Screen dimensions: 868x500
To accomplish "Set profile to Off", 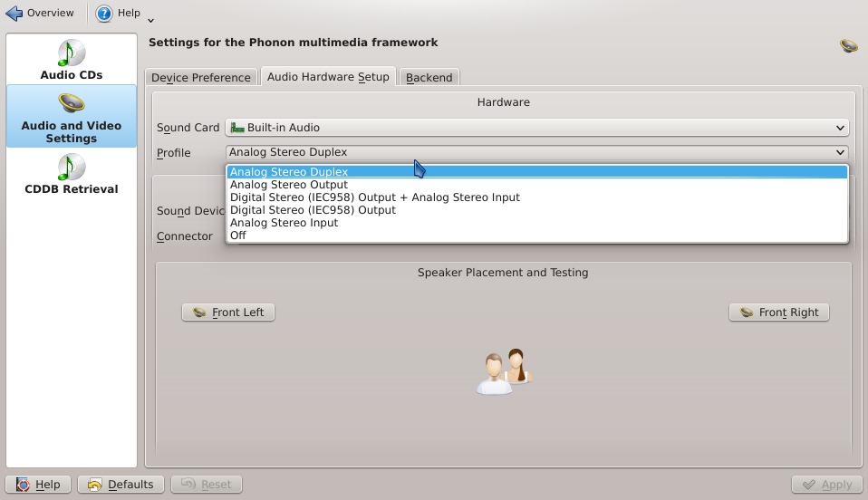I will pos(537,236).
